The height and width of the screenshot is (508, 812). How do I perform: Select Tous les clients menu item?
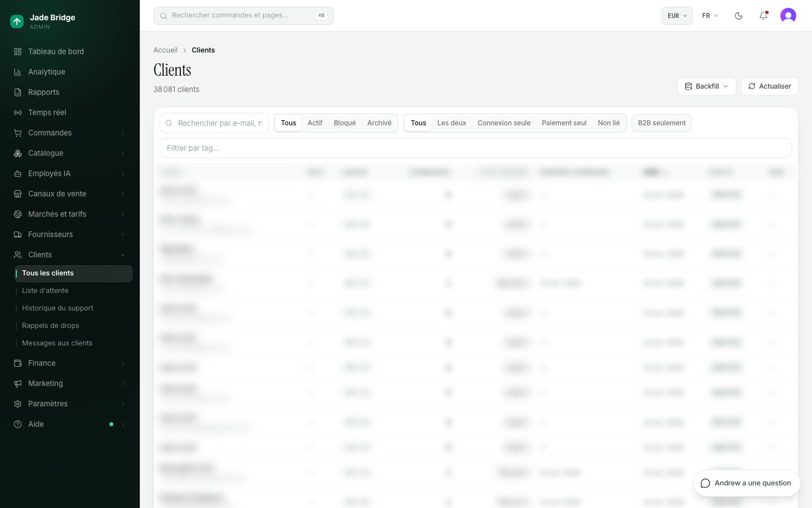tap(73, 273)
